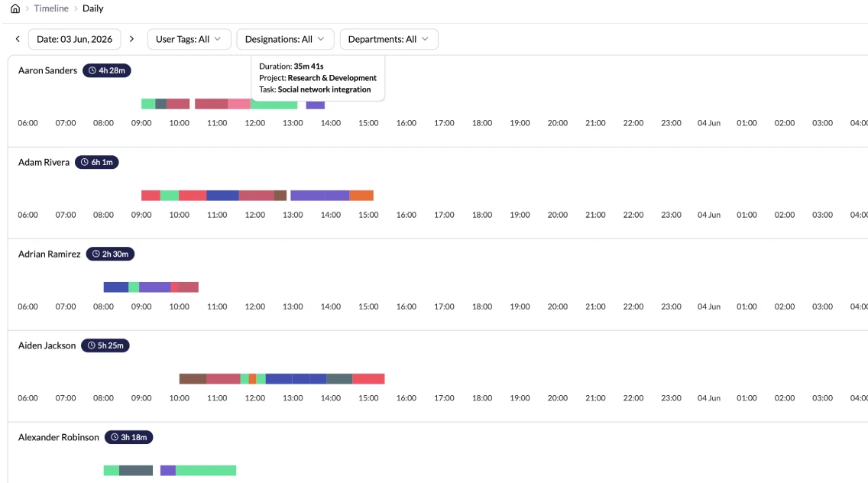The height and width of the screenshot is (483, 868).
Task: Click Aaron Sanders' first green segment at 09:00
Action: click(x=148, y=104)
